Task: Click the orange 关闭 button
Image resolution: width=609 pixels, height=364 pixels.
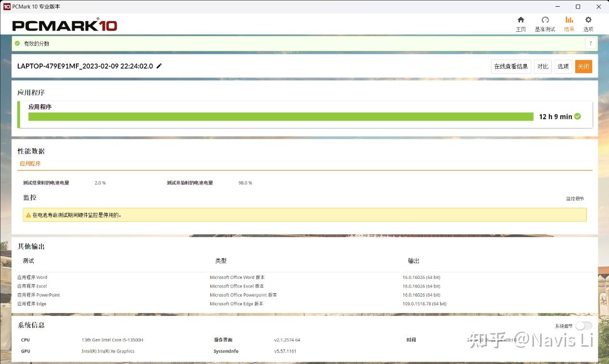Action: pyautogui.click(x=583, y=66)
